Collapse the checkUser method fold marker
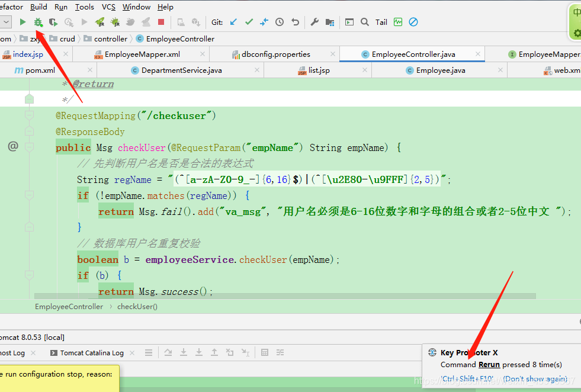Viewport: 581px width, 392px height. click(x=29, y=147)
